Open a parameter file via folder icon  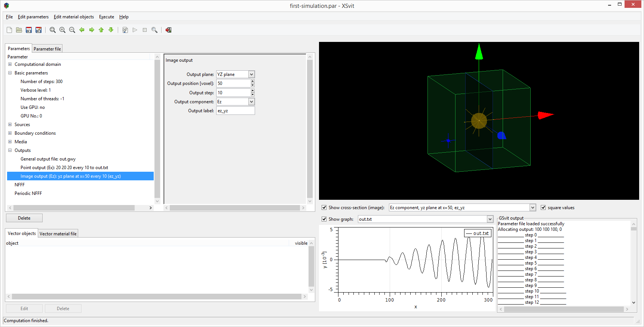tap(19, 30)
